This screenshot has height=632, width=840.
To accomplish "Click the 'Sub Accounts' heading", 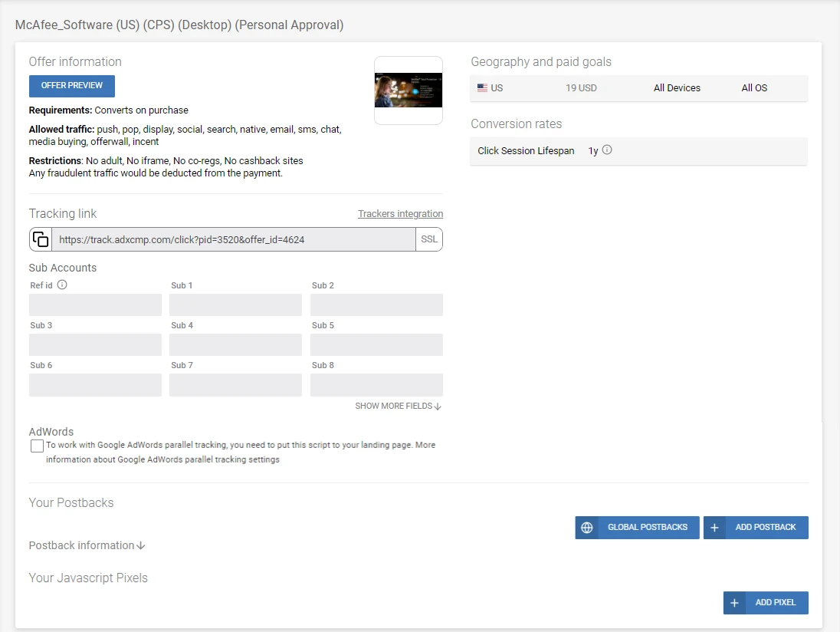I will 63,268.
